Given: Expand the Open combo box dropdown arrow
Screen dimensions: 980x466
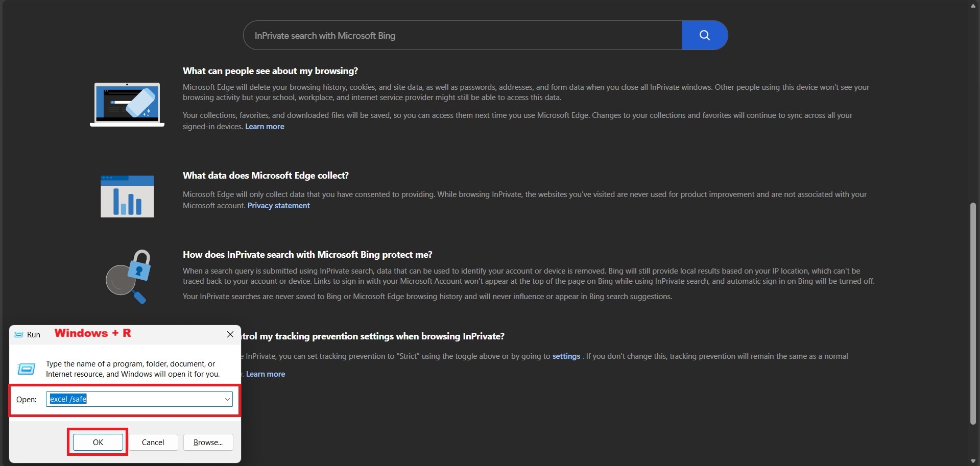Looking at the screenshot, I should pyautogui.click(x=227, y=399).
